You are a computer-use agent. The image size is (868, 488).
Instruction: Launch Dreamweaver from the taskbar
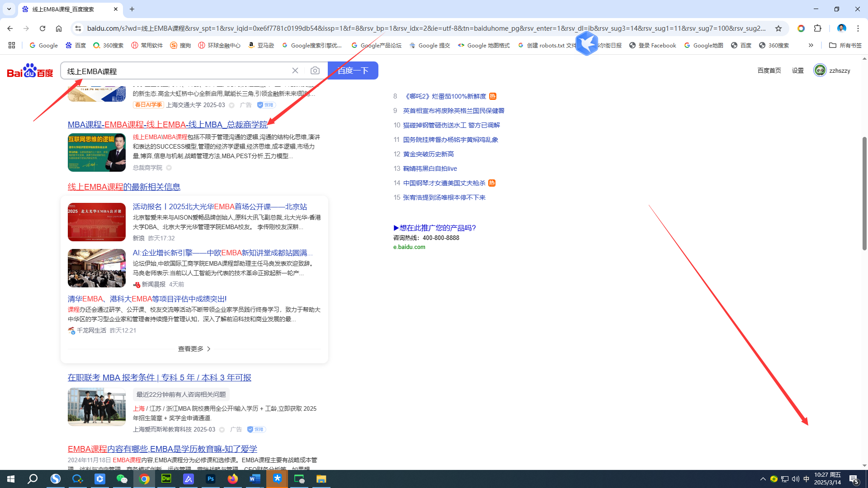pos(166,479)
